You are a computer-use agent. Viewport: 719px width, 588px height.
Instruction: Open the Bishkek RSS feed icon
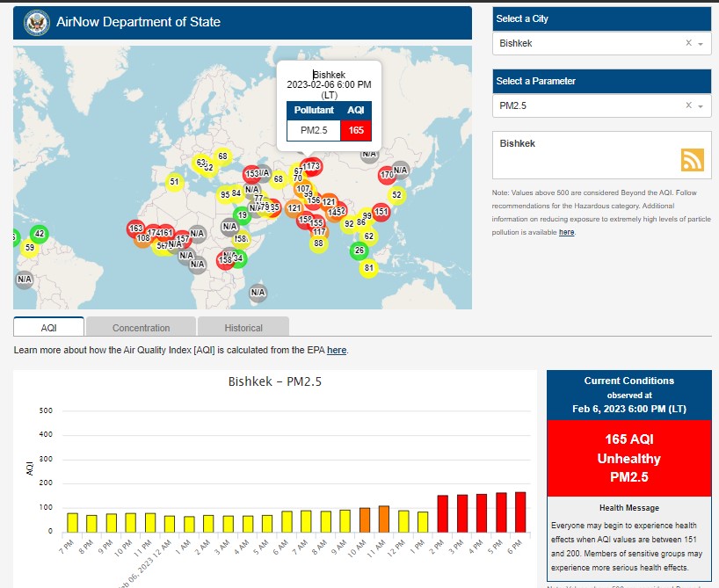692,159
